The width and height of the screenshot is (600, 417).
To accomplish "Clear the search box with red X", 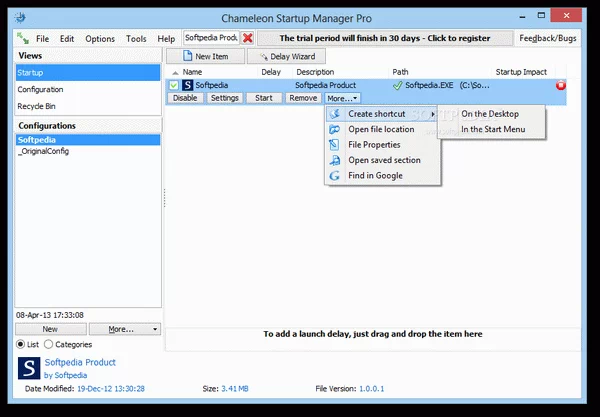I will (248, 38).
